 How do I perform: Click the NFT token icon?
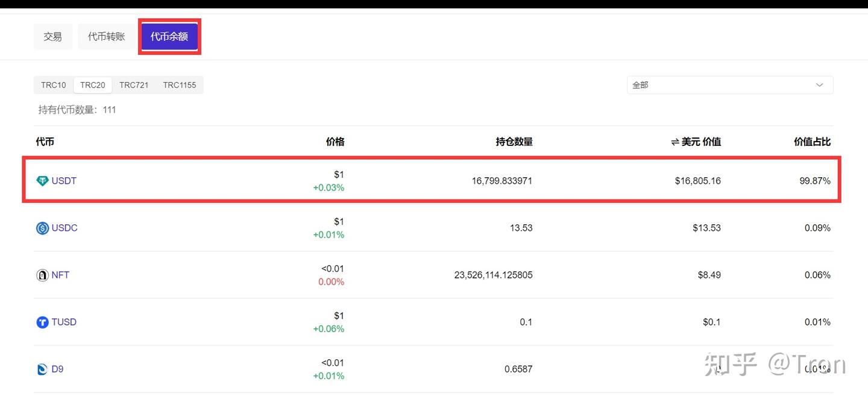(42, 275)
